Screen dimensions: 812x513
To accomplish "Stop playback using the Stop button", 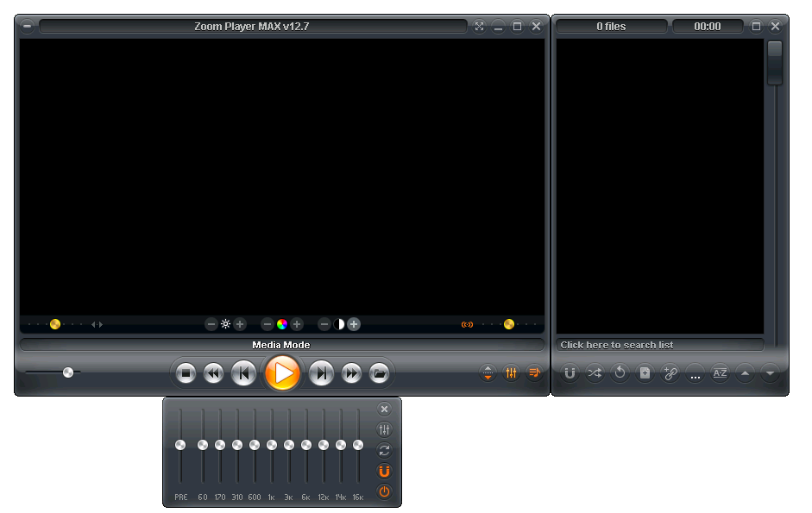I will click(186, 373).
